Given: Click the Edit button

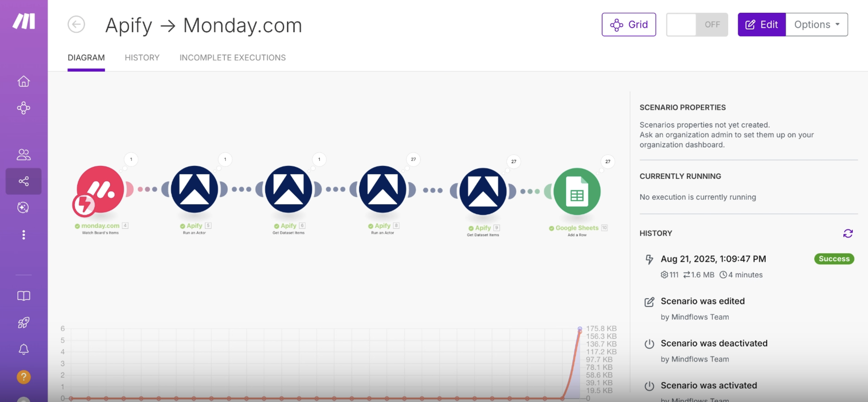Looking at the screenshot, I should (761, 25).
